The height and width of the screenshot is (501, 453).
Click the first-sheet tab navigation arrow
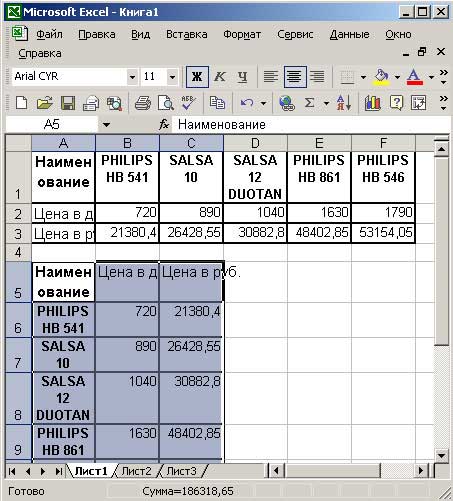(x=12, y=471)
